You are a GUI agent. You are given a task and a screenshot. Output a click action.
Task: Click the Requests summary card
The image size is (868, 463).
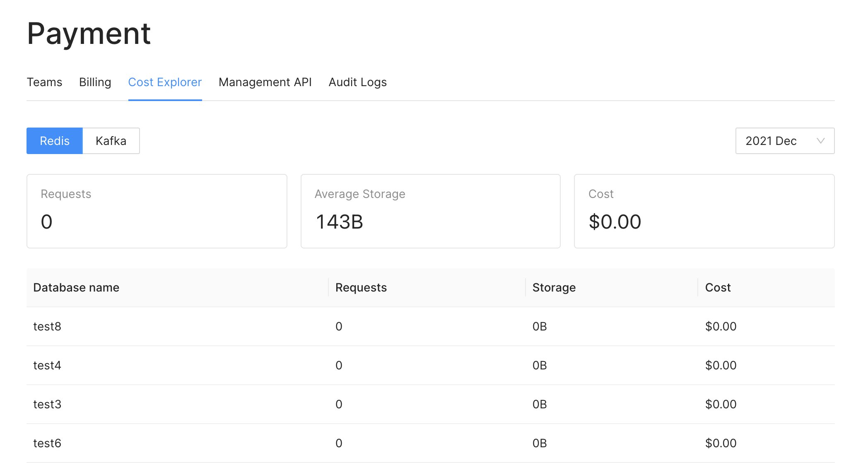pos(157,211)
